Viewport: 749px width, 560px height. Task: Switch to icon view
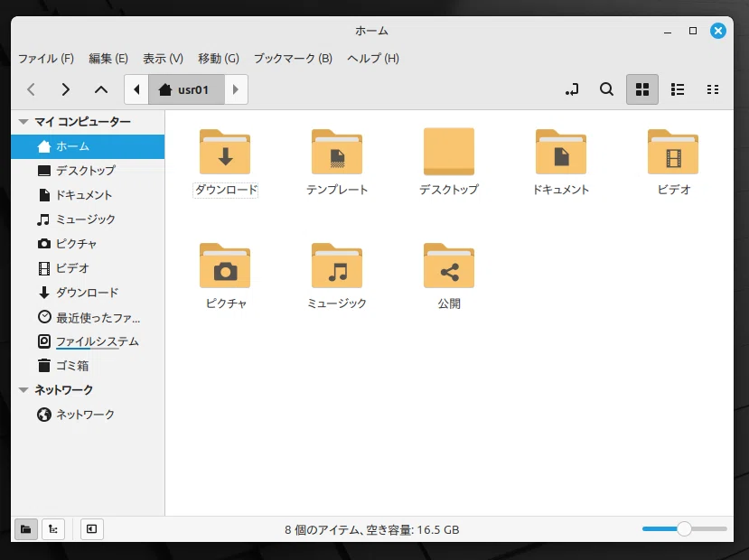click(x=642, y=89)
